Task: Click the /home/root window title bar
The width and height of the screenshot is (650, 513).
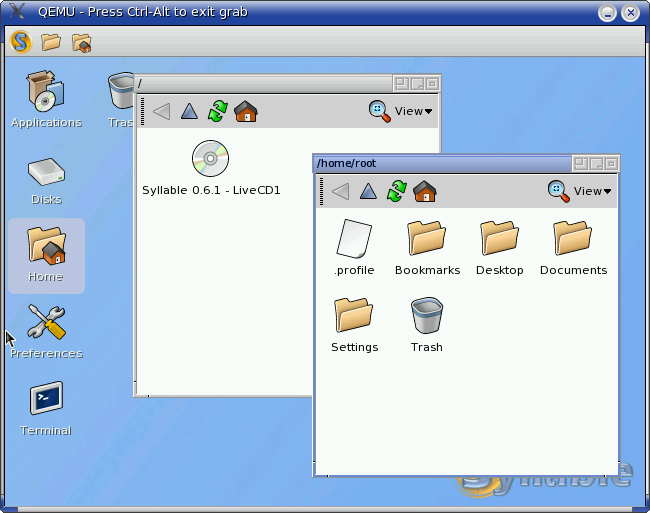Action: 440,163
